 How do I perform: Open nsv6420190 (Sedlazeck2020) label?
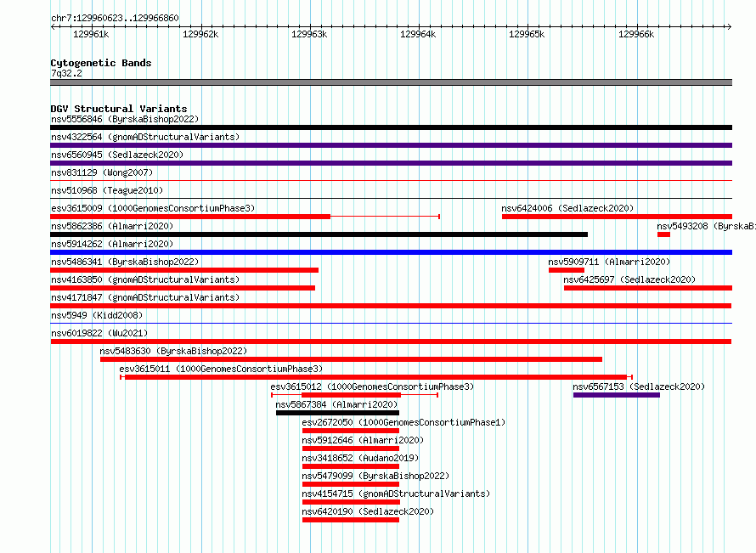[x=368, y=511]
